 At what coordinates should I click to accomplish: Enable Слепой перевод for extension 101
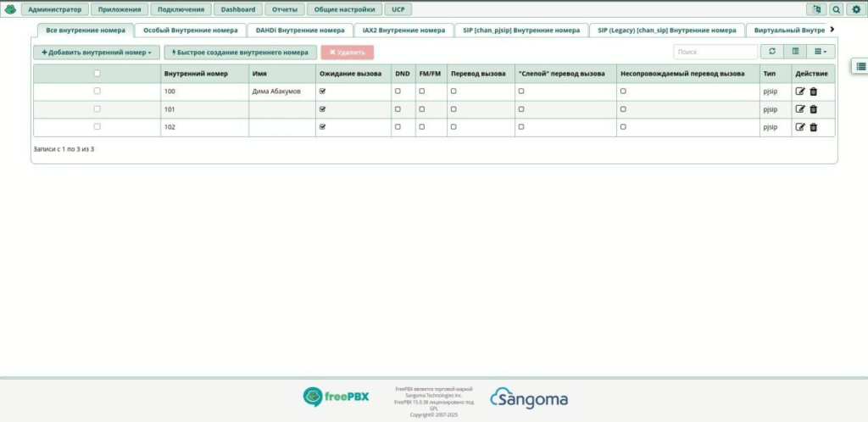pyautogui.click(x=521, y=109)
